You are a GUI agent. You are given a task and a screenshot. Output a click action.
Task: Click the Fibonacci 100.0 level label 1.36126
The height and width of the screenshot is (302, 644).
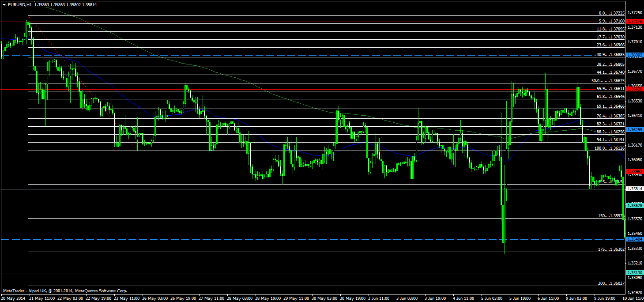610,148
